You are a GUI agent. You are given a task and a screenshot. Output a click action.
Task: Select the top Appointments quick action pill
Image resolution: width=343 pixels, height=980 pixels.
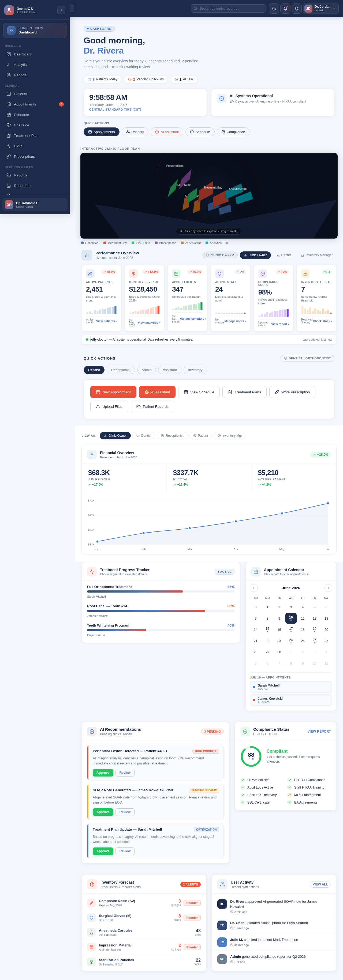pos(101,132)
